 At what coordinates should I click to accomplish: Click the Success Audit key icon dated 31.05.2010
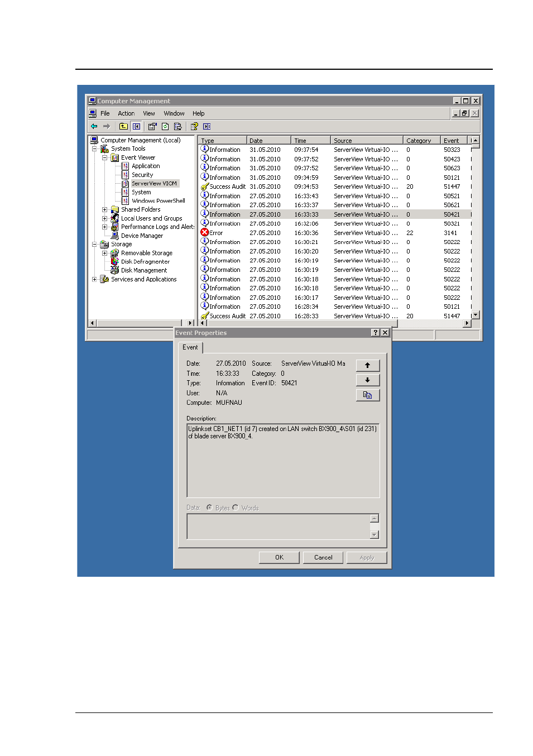(205, 186)
